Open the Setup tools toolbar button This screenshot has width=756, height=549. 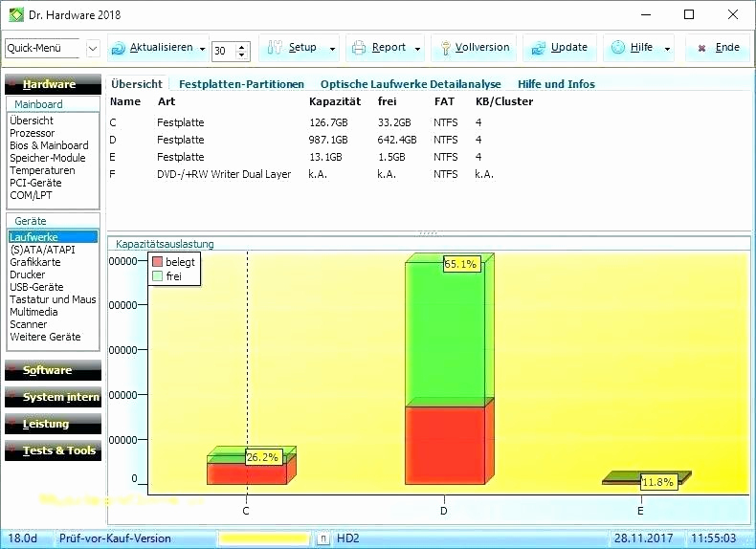point(293,48)
